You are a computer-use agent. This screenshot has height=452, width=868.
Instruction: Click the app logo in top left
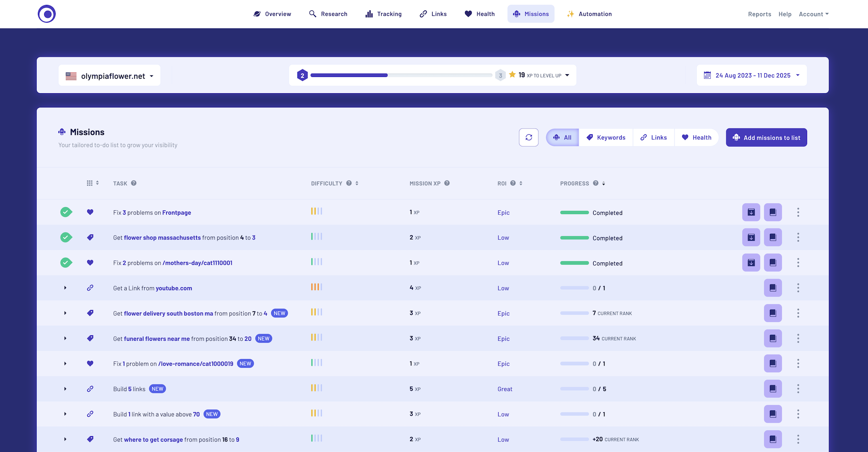(47, 14)
